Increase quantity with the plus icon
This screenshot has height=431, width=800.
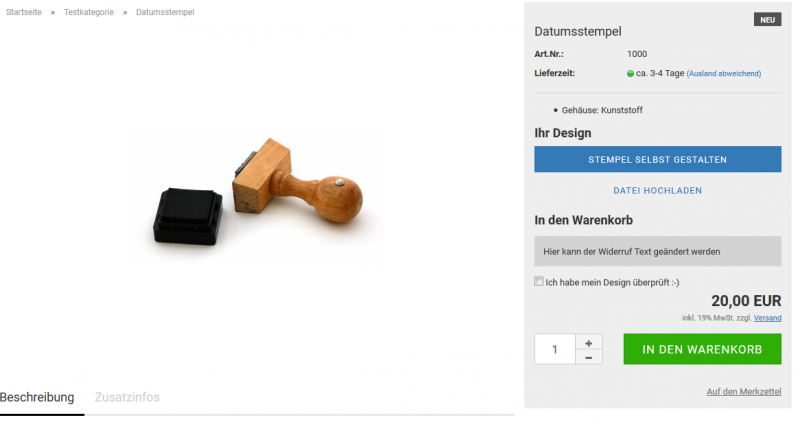[x=589, y=343]
